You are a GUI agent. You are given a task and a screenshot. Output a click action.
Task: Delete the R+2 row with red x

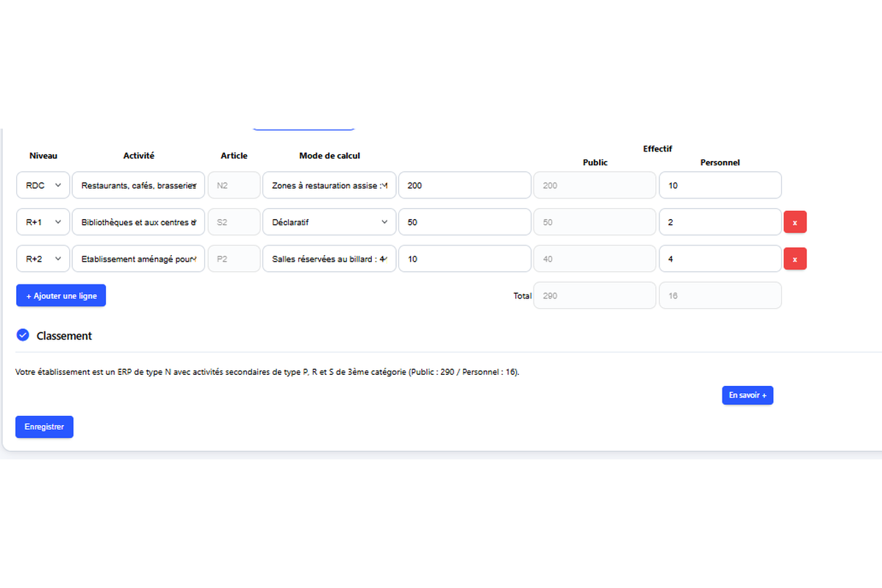point(795,259)
